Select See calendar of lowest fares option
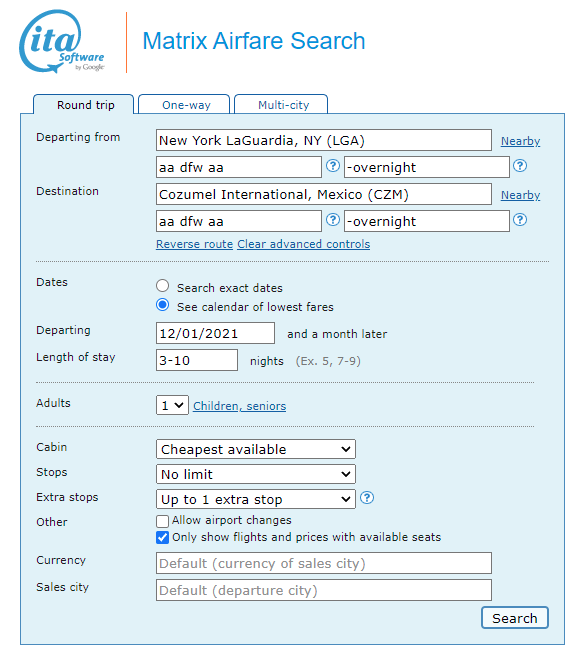 (x=162, y=305)
